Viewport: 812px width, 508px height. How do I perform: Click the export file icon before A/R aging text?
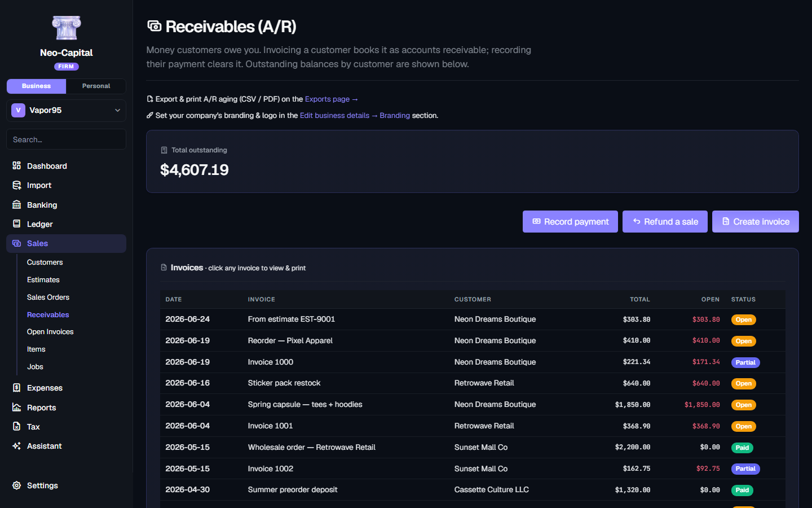click(150, 99)
